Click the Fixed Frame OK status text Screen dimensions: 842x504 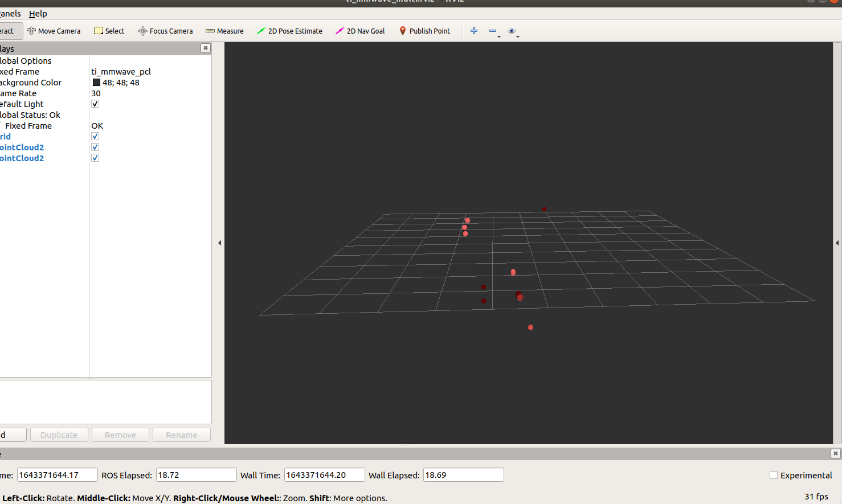pyautogui.click(x=97, y=126)
